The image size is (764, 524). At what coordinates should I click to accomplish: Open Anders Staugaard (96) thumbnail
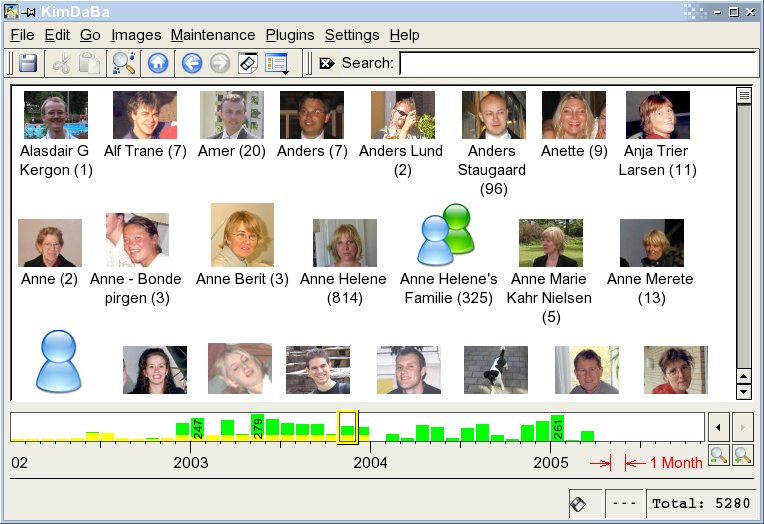[x=494, y=115]
